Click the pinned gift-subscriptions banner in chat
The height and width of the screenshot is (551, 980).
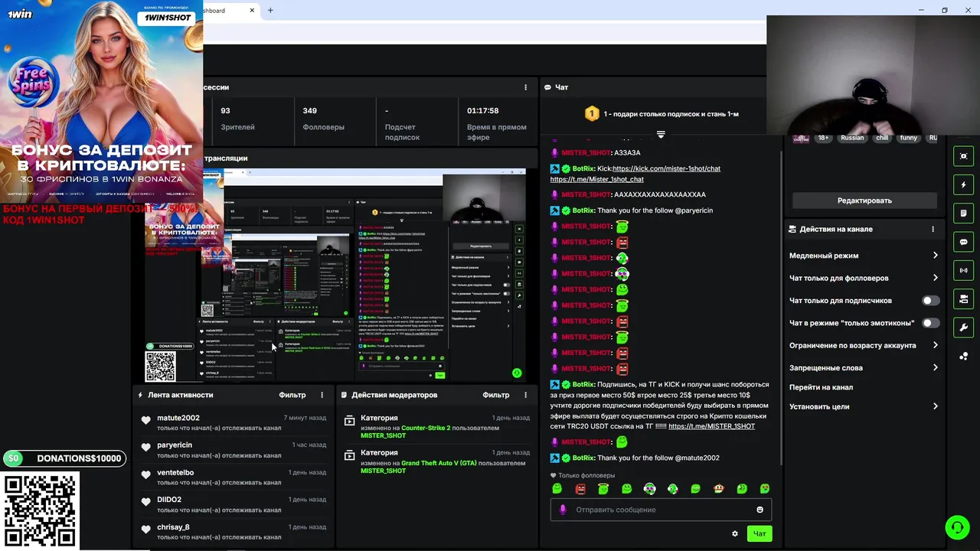661,114
